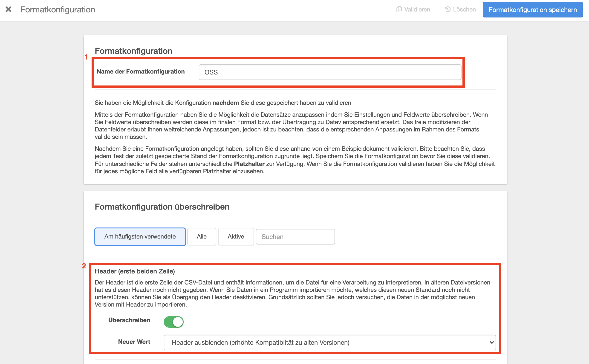
Task: Click the Löschen text in the top bar
Action: pos(464,9)
